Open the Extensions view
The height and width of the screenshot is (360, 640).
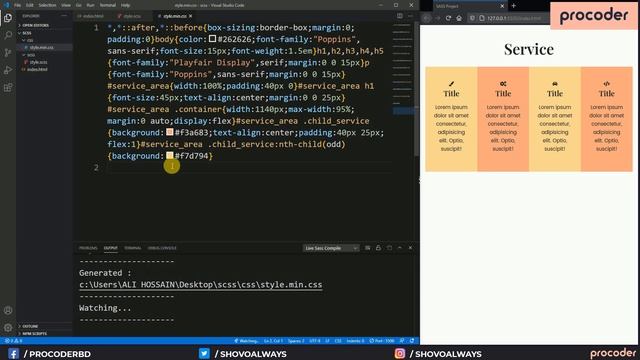tap(8, 88)
